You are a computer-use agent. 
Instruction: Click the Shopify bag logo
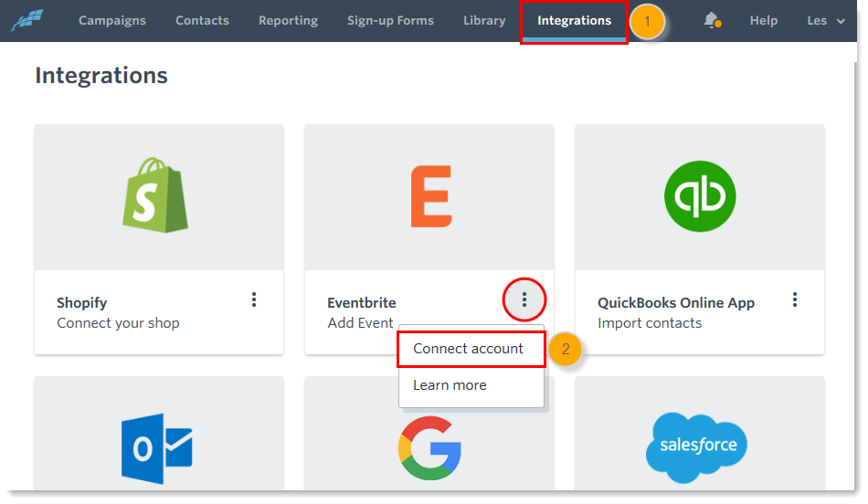pos(155,195)
